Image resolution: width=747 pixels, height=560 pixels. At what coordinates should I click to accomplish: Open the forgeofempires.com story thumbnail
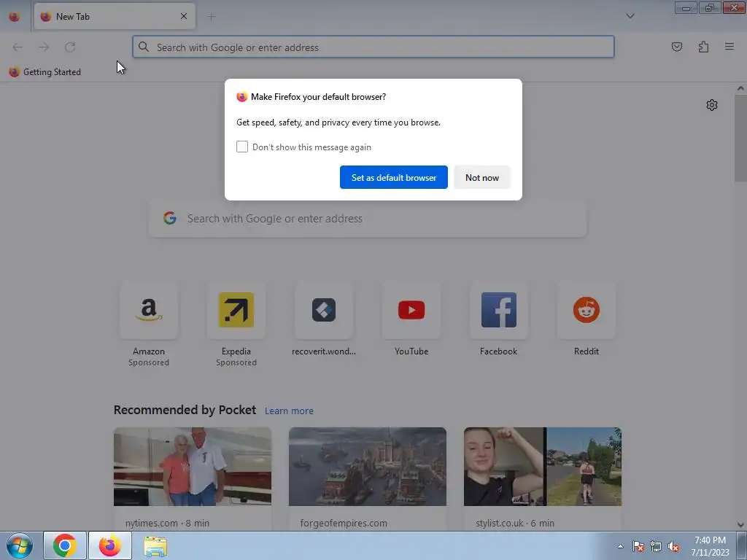(368, 467)
